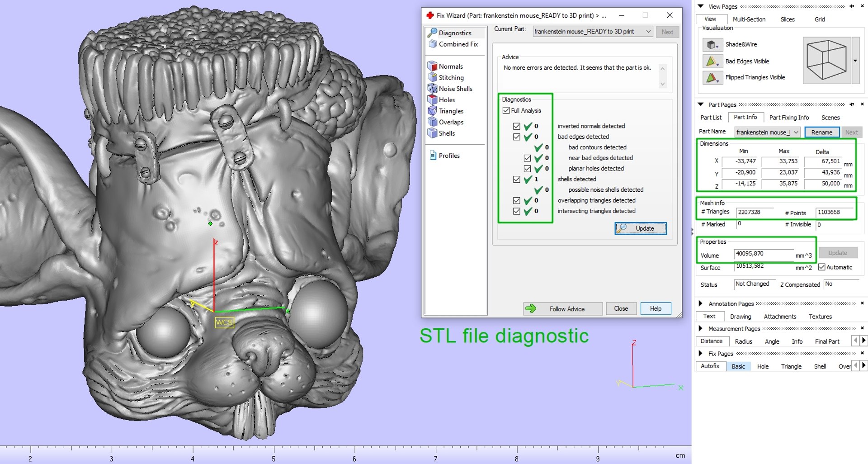The width and height of the screenshot is (868, 464).
Task: Click the Help button in Fix Wizard
Action: tap(656, 308)
